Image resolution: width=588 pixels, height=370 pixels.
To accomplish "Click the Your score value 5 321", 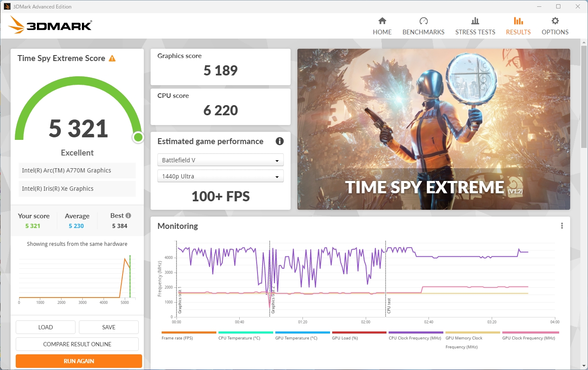I will [33, 226].
